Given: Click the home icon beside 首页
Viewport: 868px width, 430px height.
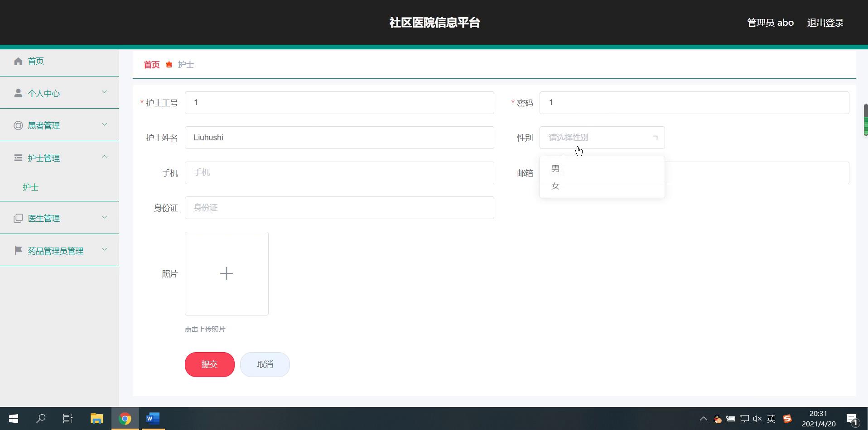Looking at the screenshot, I should tap(18, 61).
